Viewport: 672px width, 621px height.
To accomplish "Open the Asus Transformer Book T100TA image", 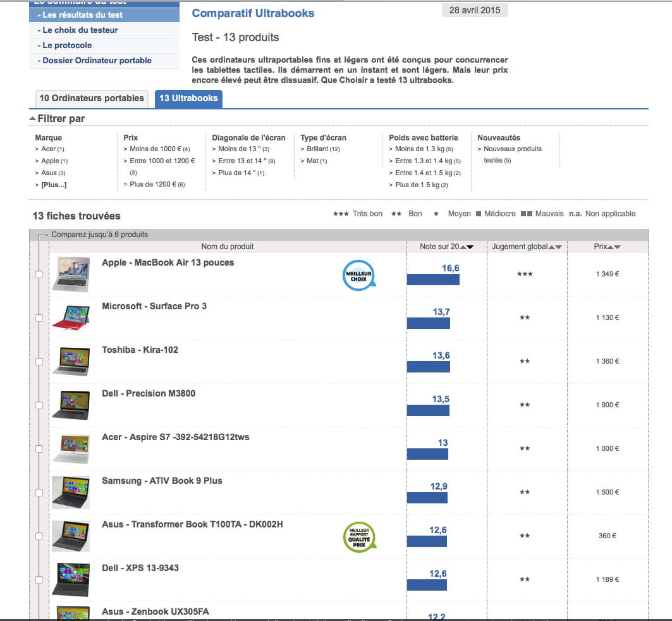I will [71, 536].
